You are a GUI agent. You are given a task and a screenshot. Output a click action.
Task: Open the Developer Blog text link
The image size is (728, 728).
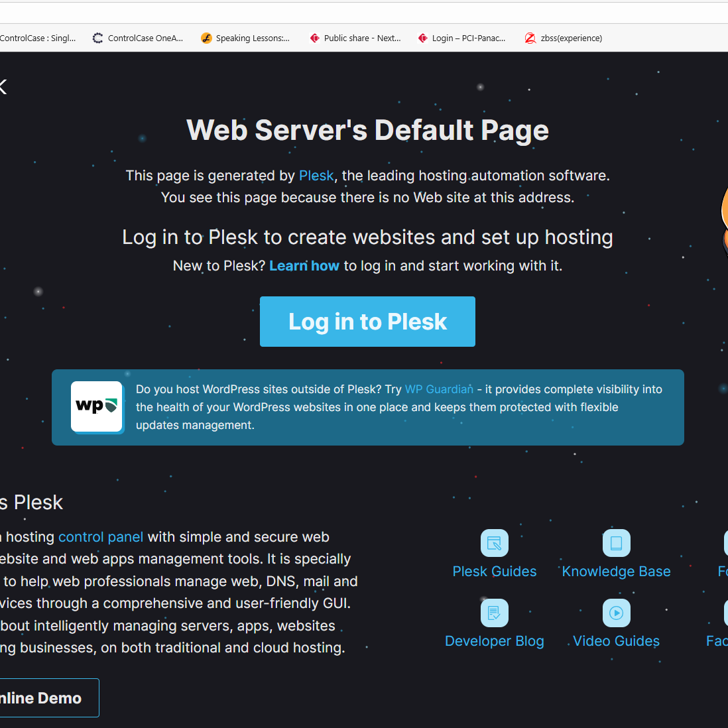pyautogui.click(x=495, y=640)
